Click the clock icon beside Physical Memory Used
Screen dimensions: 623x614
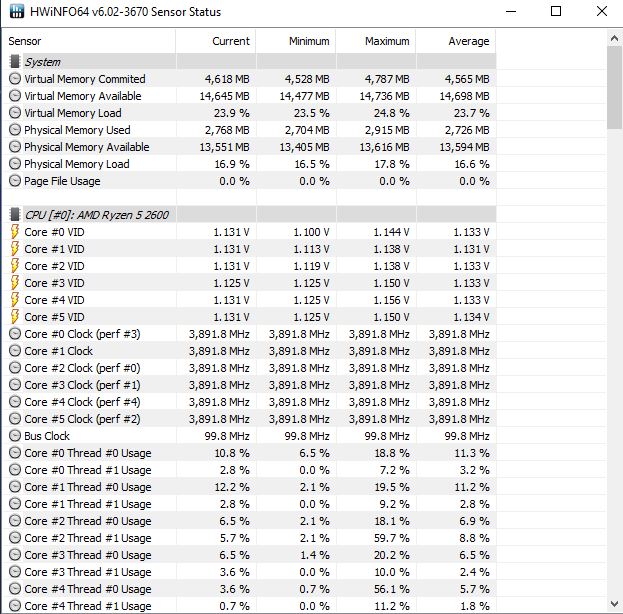point(15,130)
